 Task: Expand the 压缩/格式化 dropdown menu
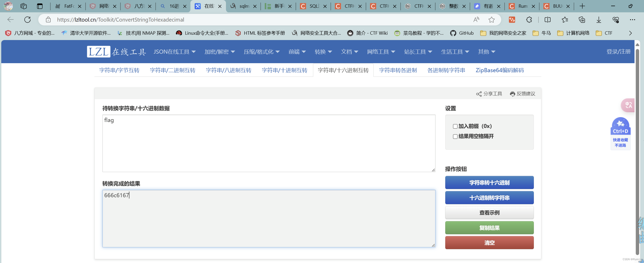point(262,52)
